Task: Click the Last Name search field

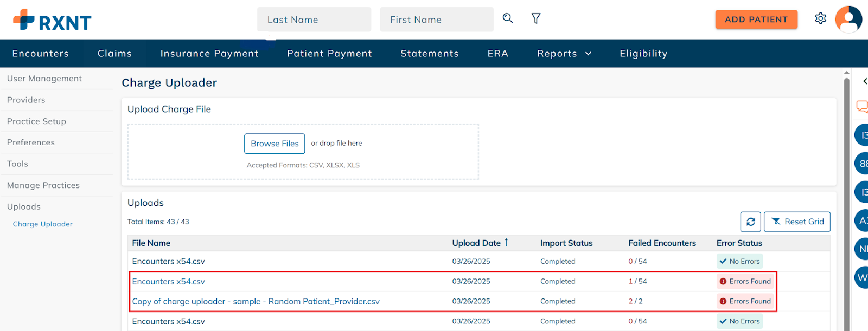Action: click(x=314, y=20)
